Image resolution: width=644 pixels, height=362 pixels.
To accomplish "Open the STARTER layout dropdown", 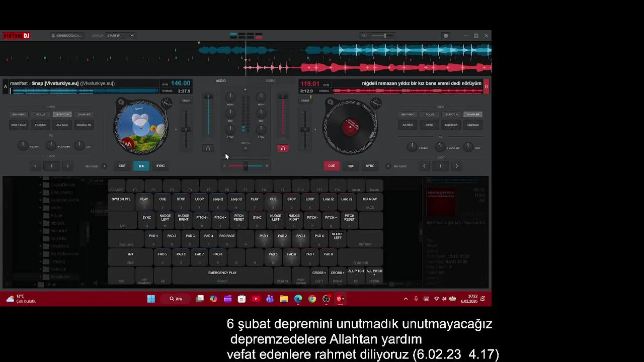I will tap(120, 36).
